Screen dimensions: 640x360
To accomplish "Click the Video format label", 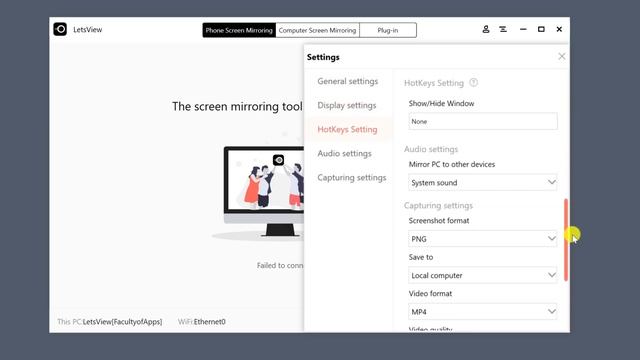I will (x=430, y=293).
